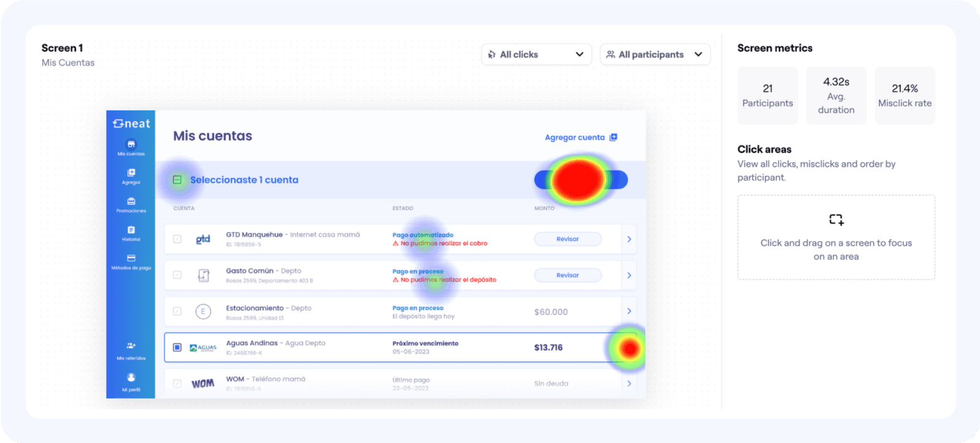Viewport: 980px width, 443px height.
Task: Click the $60.000 amount
Action: (x=551, y=312)
